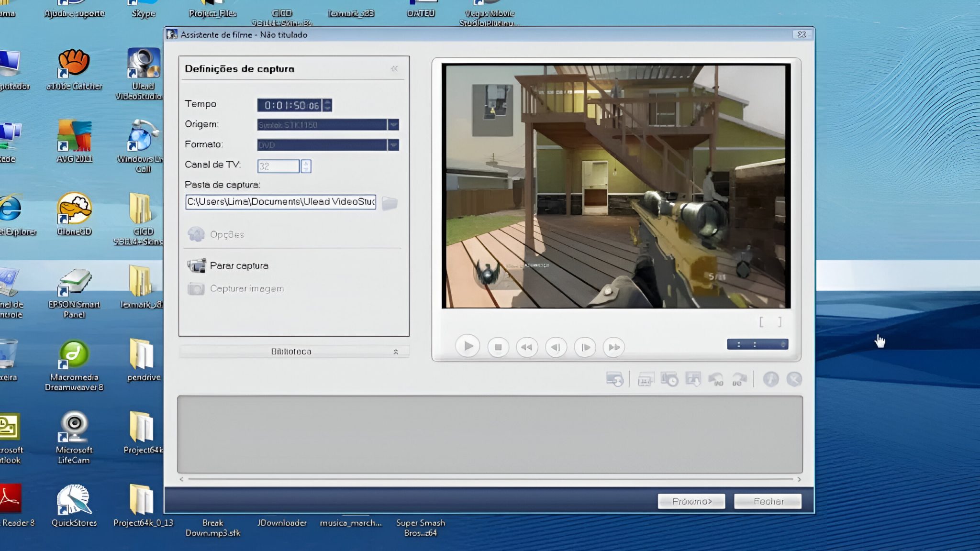Open the Formato dropdown
The height and width of the screenshot is (551, 980).
pos(393,144)
